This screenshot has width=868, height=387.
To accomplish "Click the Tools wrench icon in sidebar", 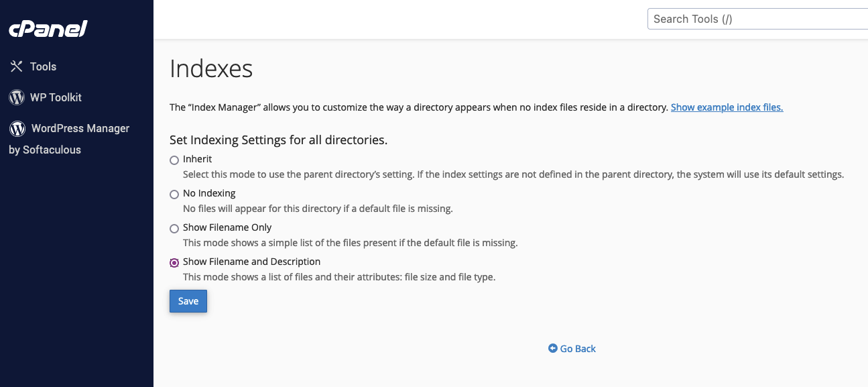I will pos(17,66).
